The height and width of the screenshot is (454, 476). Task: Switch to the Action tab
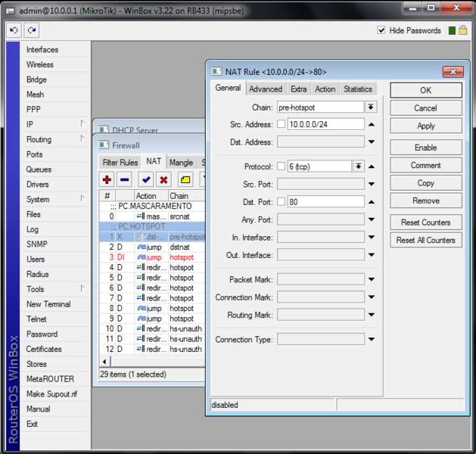tap(325, 89)
